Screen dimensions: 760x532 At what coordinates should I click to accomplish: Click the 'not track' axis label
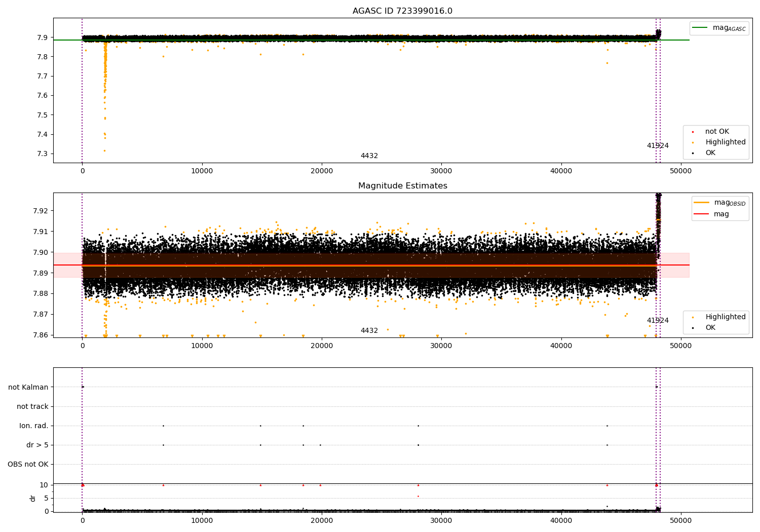click(x=32, y=406)
